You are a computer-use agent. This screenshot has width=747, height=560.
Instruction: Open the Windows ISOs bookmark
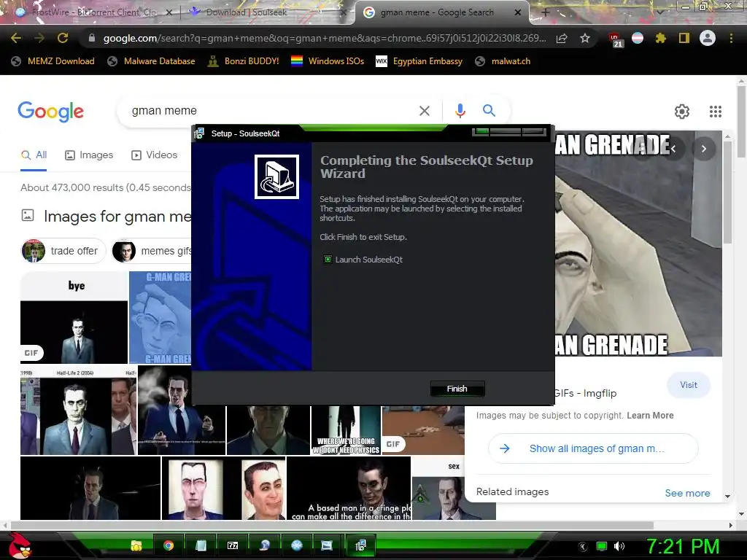(x=328, y=61)
